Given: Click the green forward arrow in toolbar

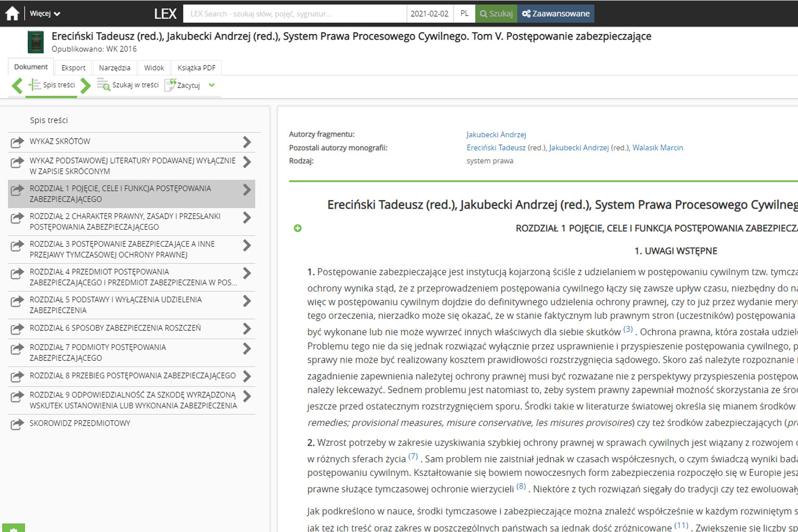Looking at the screenshot, I should point(86,85).
